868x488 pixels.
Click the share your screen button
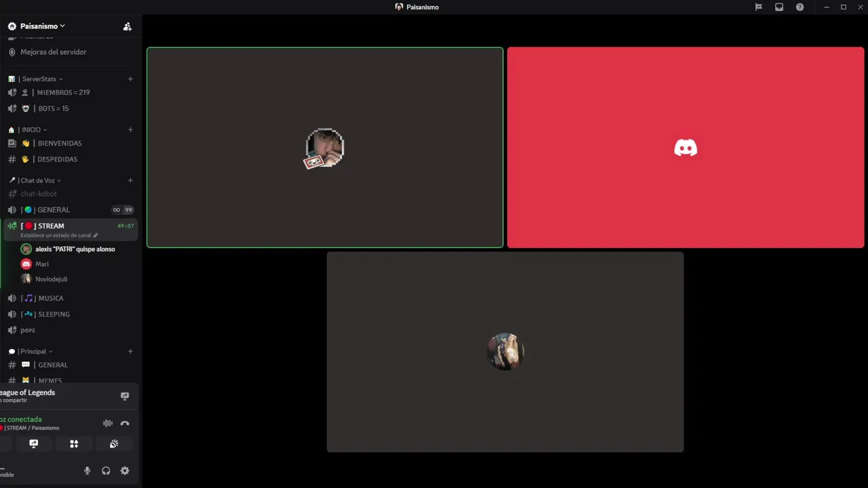click(34, 444)
